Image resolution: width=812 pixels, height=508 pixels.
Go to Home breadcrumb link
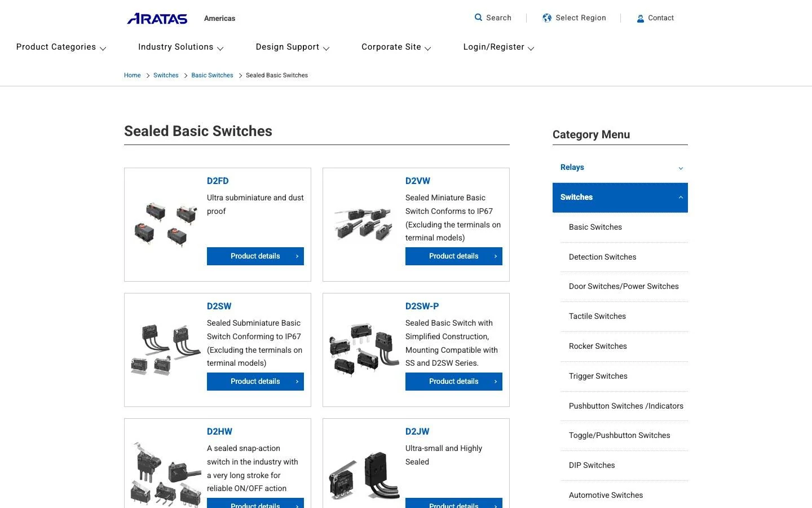(133, 76)
